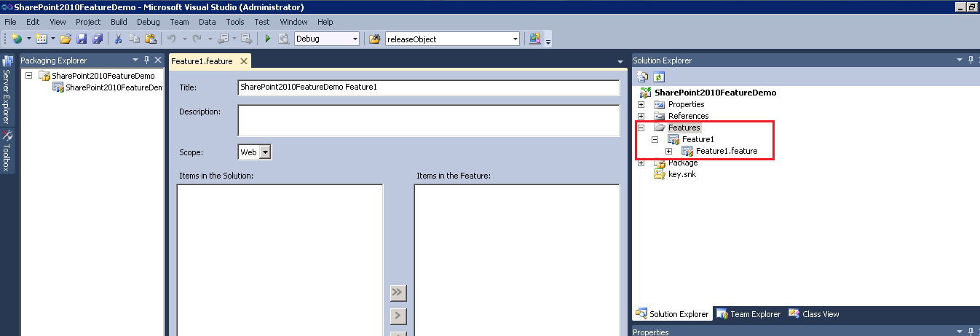980x336 pixels.
Task: Close the Packaging Explorer panel
Action: 158,60
